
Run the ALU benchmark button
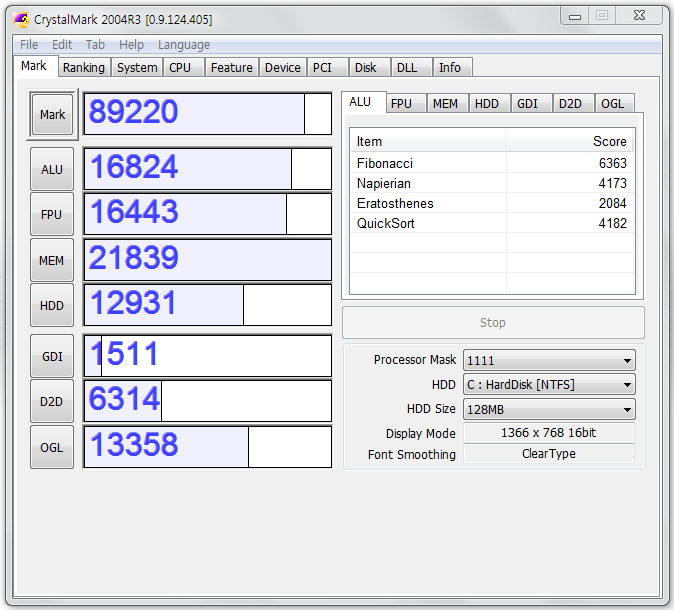coord(52,169)
